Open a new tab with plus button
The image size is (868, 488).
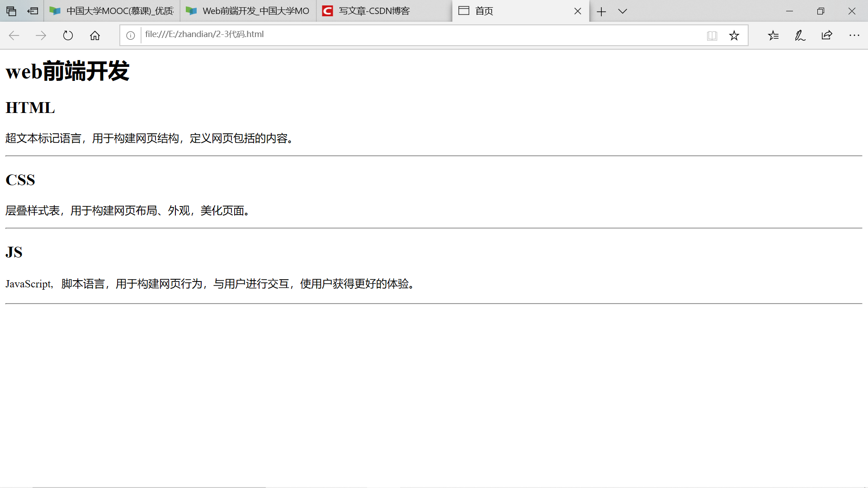[601, 11]
